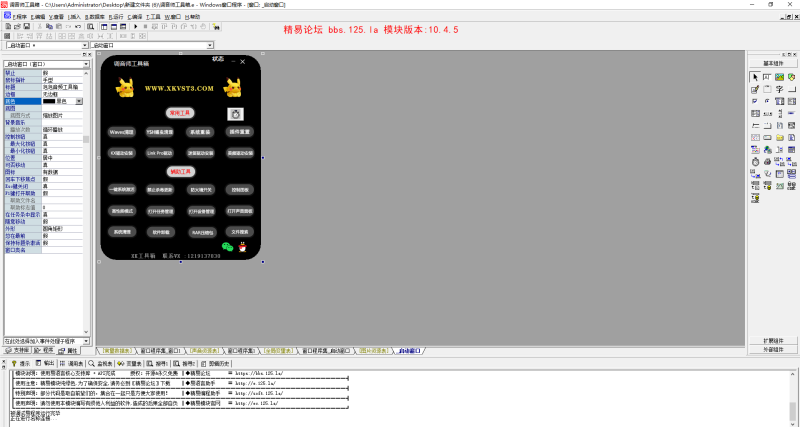Click the WWW.XKVST3.COM label on form
The width and height of the screenshot is (800, 427).
(x=179, y=89)
